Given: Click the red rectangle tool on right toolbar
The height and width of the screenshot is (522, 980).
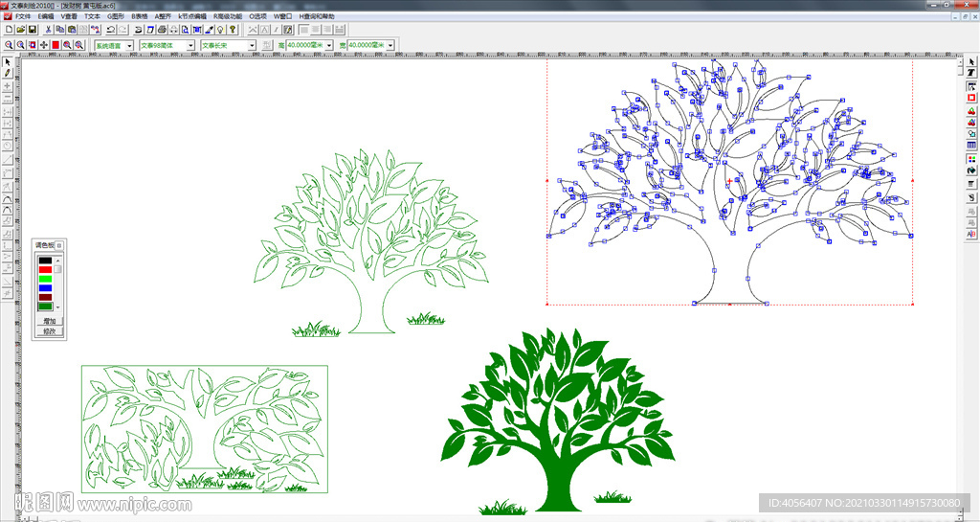Looking at the screenshot, I should click(x=971, y=97).
